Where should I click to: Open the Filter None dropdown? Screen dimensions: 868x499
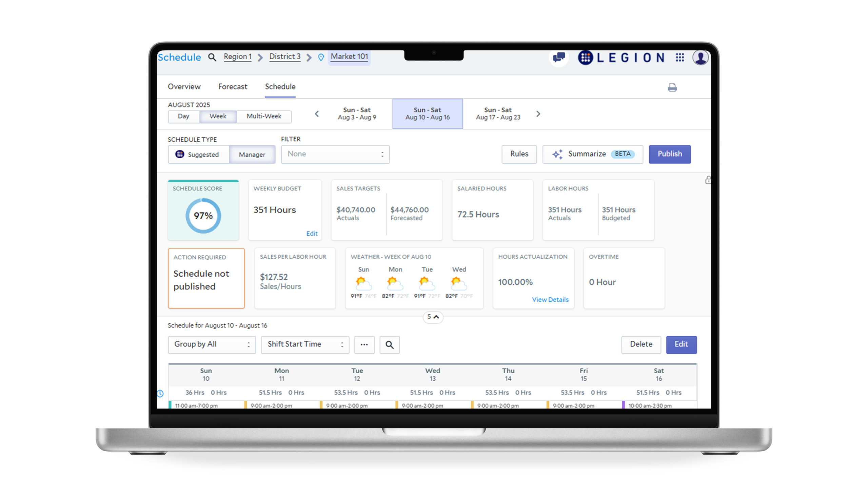click(335, 154)
